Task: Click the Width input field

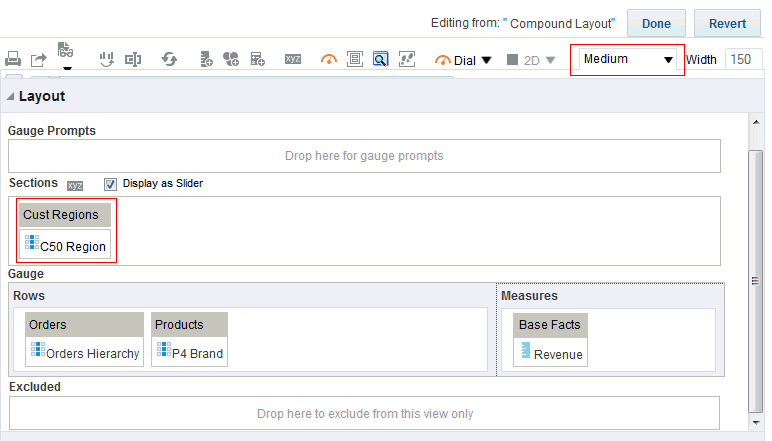Action: tap(742, 60)
